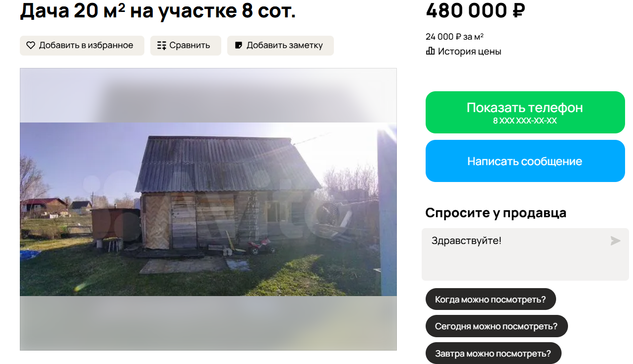The height and width of the screenshot is (364, 633).
Task: Click the 24 000 ₽ за м² text
Action: pos(454,36)
